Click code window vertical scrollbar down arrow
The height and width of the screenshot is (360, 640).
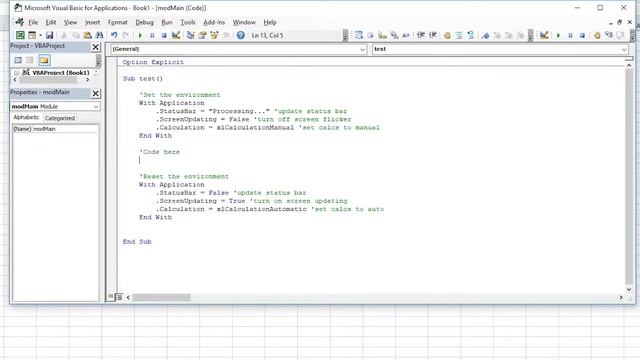[629, 289]
